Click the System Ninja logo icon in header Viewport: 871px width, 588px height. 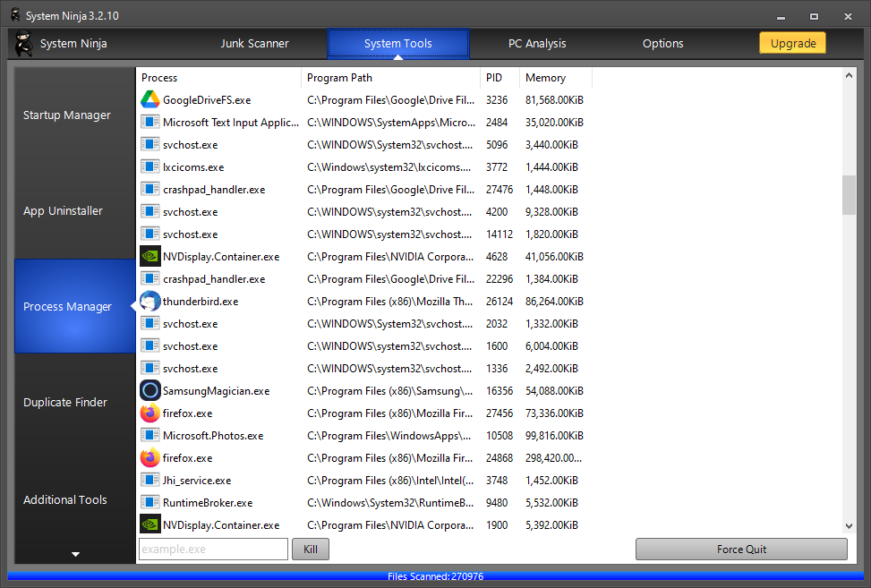[x=23, y=43]
